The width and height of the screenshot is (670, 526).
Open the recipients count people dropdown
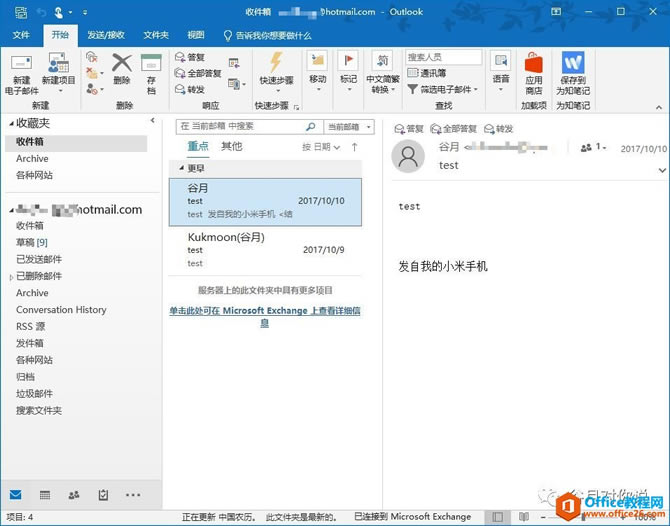point(593,147)
